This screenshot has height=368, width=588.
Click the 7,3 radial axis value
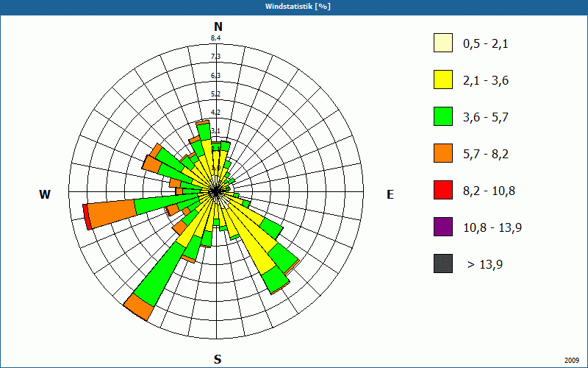point(215,57)
